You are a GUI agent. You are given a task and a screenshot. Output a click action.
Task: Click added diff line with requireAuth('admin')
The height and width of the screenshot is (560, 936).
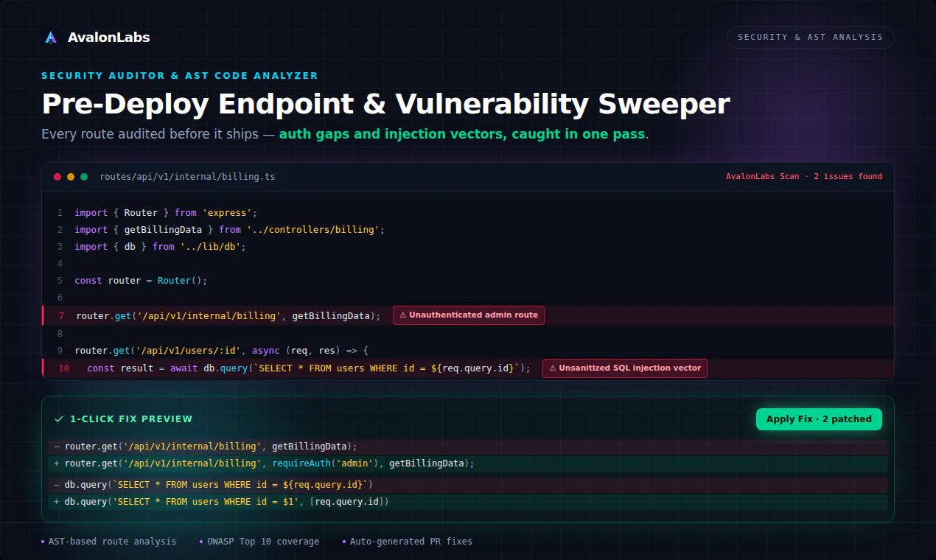tap(468, 463)
